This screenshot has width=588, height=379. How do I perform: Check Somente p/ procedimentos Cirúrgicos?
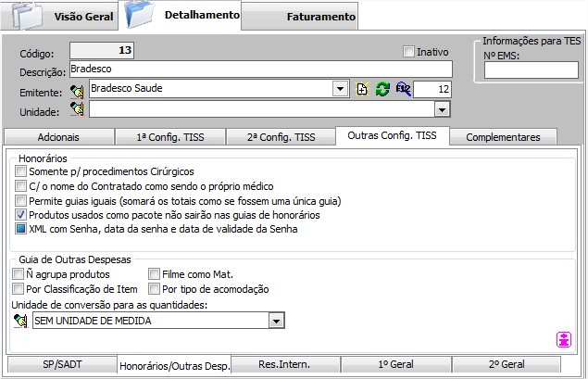21,171
